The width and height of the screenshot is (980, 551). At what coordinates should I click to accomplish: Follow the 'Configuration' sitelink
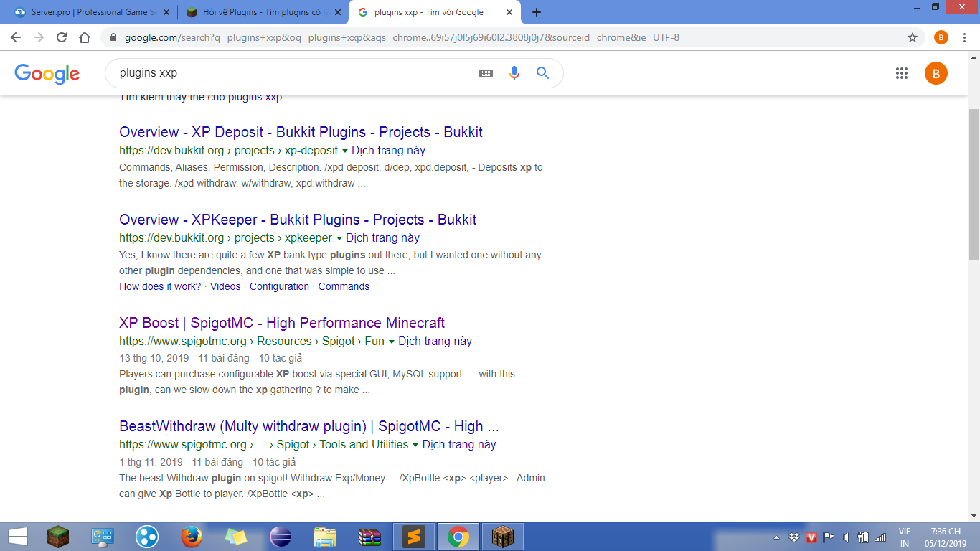pyautogui.click(x=279, y=286)
